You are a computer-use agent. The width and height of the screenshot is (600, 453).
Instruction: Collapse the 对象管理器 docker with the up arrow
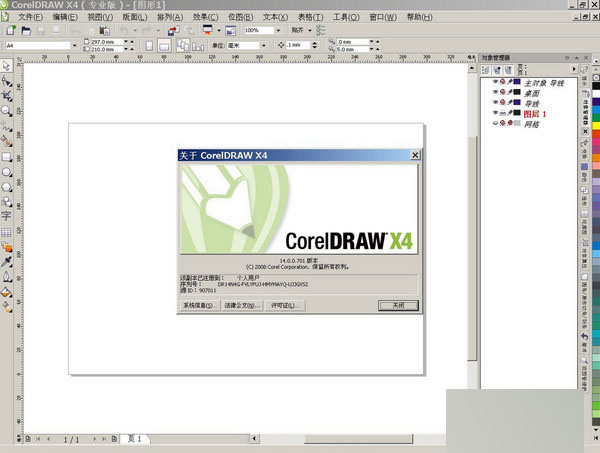(577, 58)
